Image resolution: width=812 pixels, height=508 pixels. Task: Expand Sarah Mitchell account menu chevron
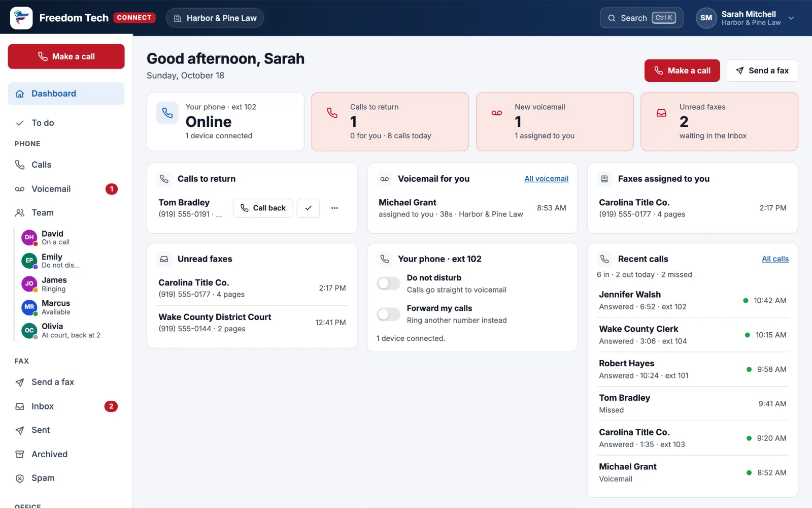click(791, 18)
